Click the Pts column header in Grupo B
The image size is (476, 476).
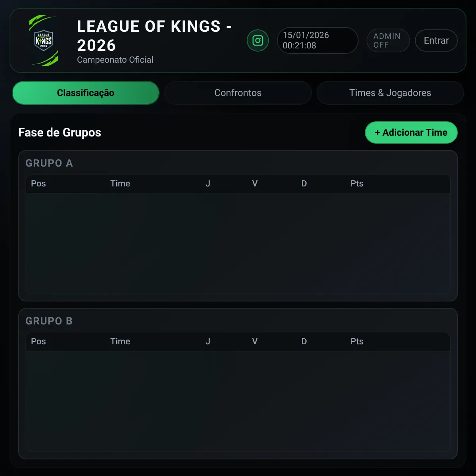(357, 342)
